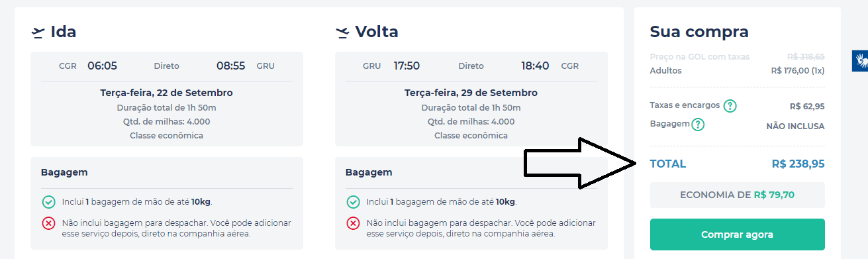The width and height of the screenshot is (868, 259).
Task: Click the red X icon under Ida baggage
Action: [x=48, y=223]
